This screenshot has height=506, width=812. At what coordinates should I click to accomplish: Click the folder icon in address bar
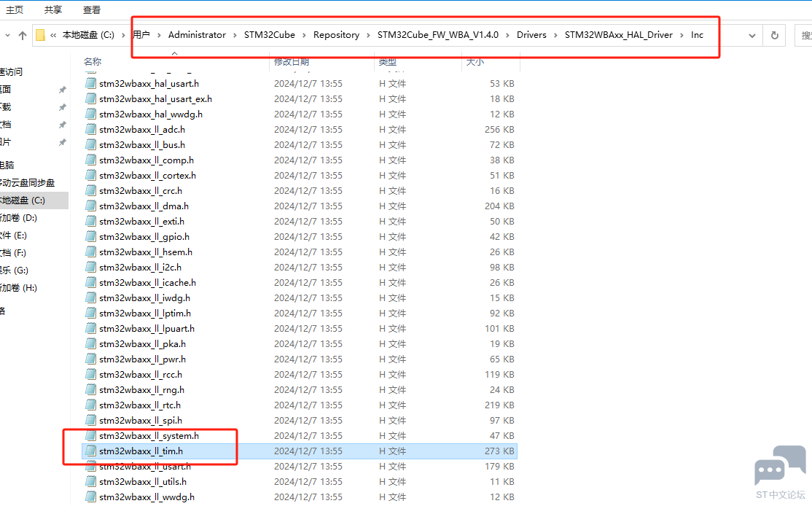point(40,35)
